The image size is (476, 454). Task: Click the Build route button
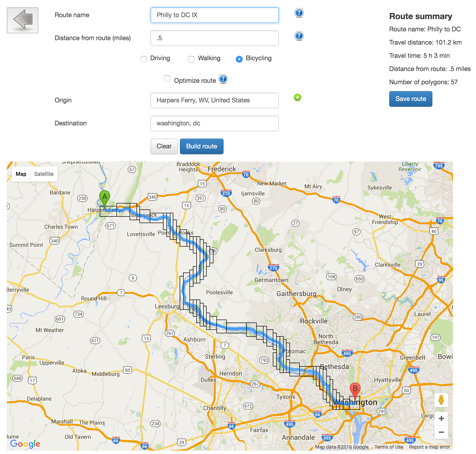pos(201,146)
